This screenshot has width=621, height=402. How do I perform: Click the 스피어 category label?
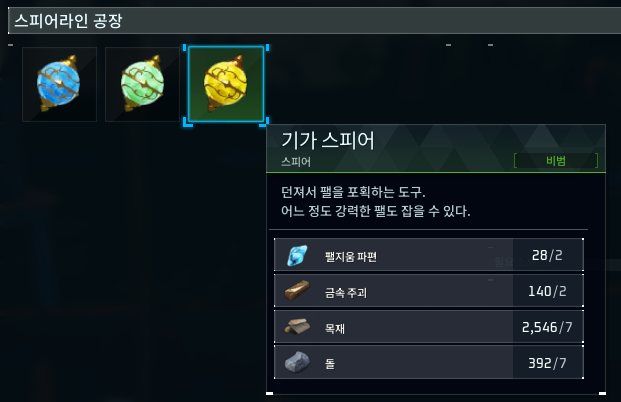click(296, 162)
